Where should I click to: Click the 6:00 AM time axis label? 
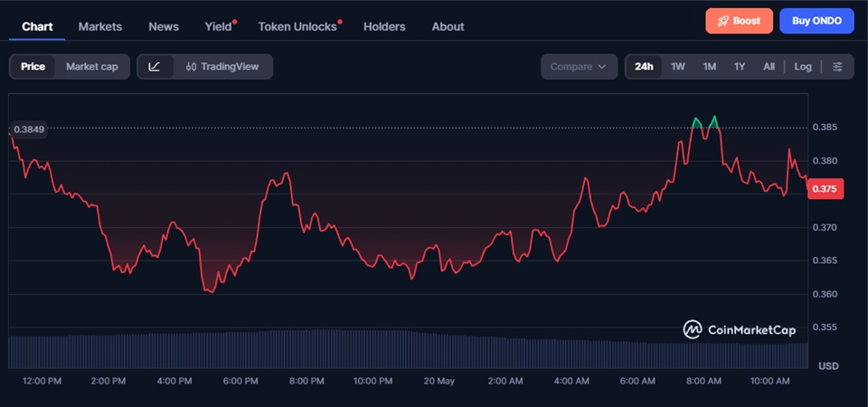pyautogui.click(x=637, y=381)
